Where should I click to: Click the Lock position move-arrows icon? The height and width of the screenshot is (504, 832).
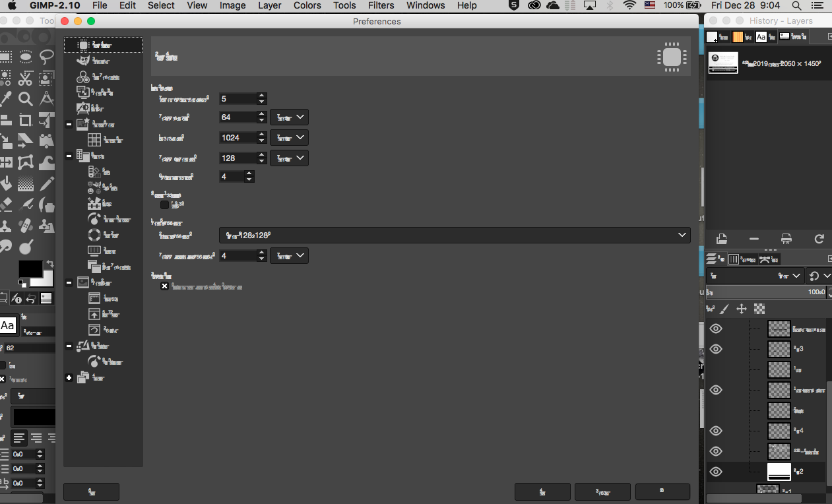pos(742,309)
